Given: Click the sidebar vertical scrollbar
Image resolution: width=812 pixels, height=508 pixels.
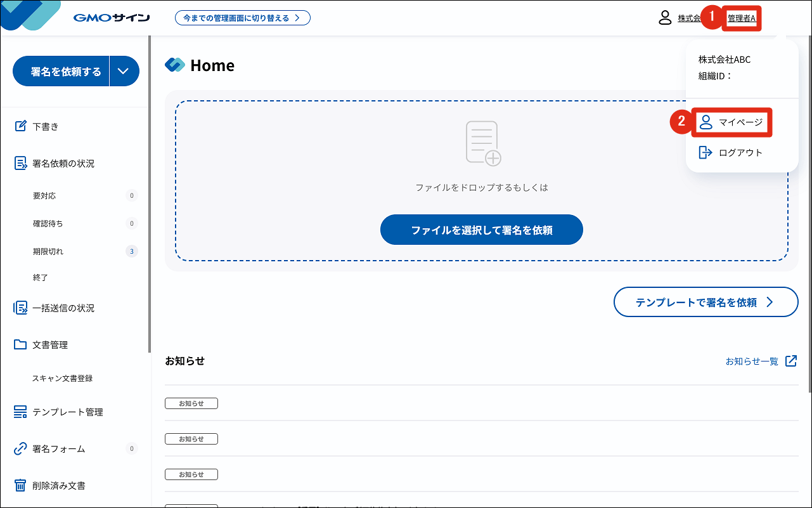Looking at the screenshot, I should [x=150, y=190].
